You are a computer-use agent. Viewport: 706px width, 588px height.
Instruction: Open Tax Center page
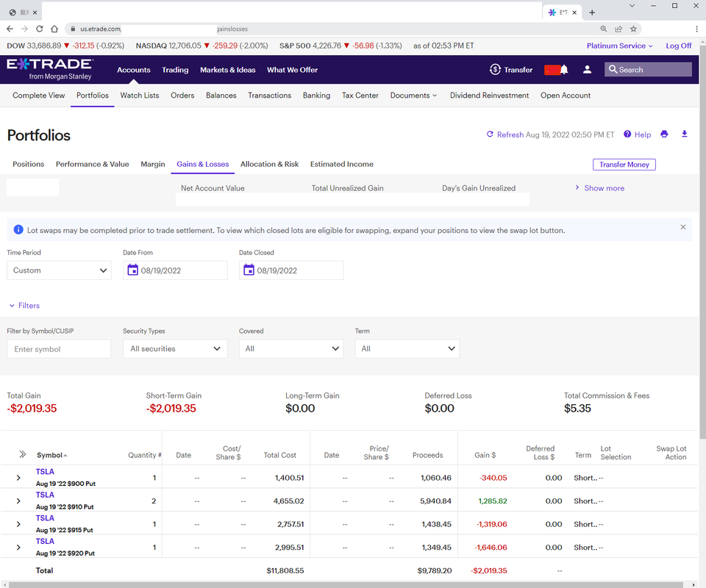360,96
